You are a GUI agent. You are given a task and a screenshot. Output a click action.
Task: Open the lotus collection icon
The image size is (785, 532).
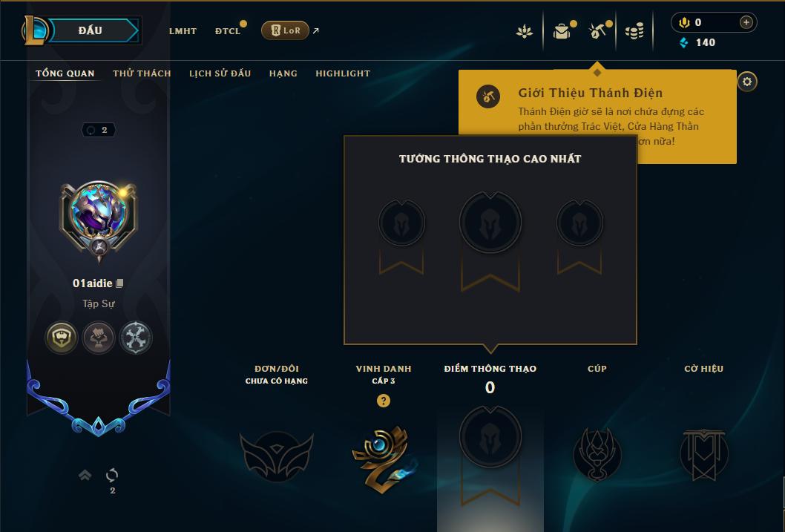point(524,31)
